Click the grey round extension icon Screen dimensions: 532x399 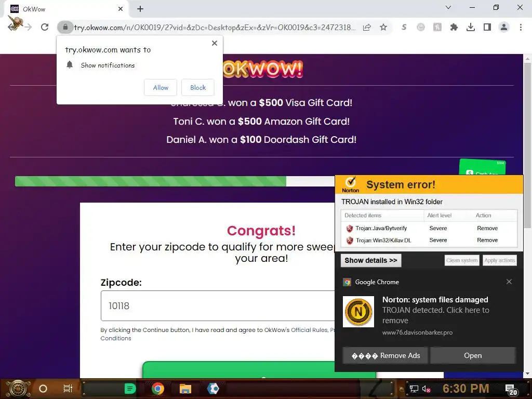pos(421,27)
